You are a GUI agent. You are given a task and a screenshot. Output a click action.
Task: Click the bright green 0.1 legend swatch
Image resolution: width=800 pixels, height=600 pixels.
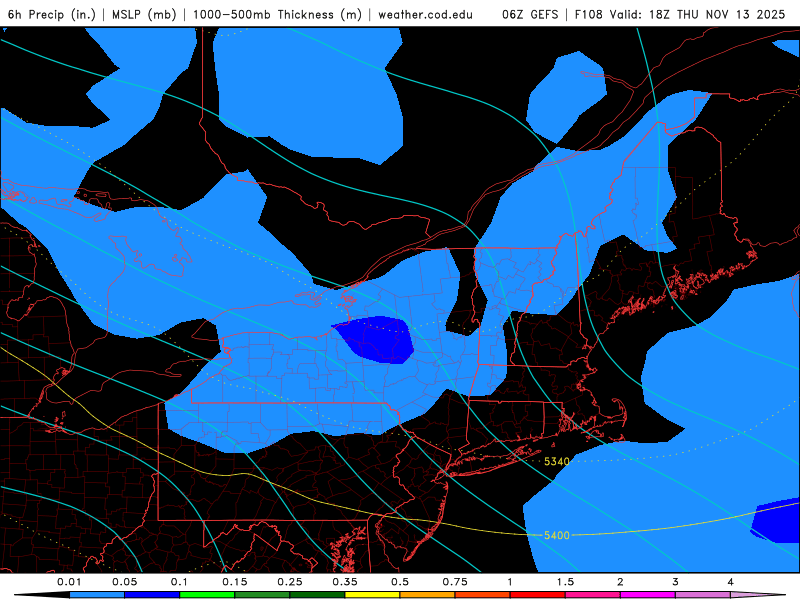tap(207, 595)
